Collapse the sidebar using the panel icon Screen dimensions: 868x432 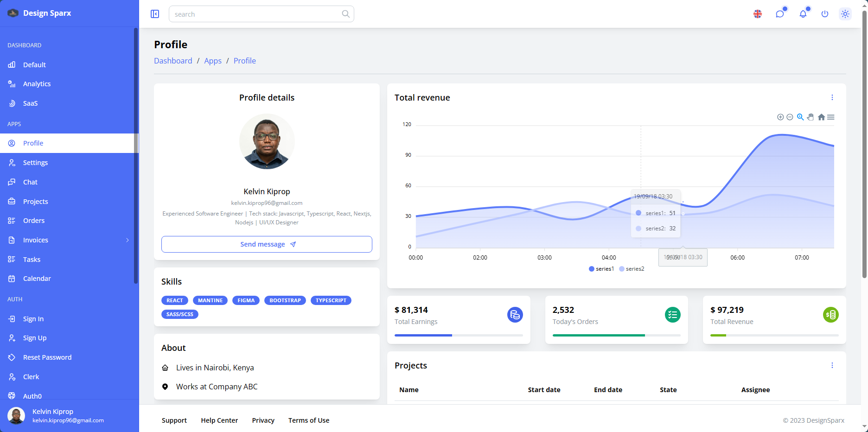tap(155, 14)
